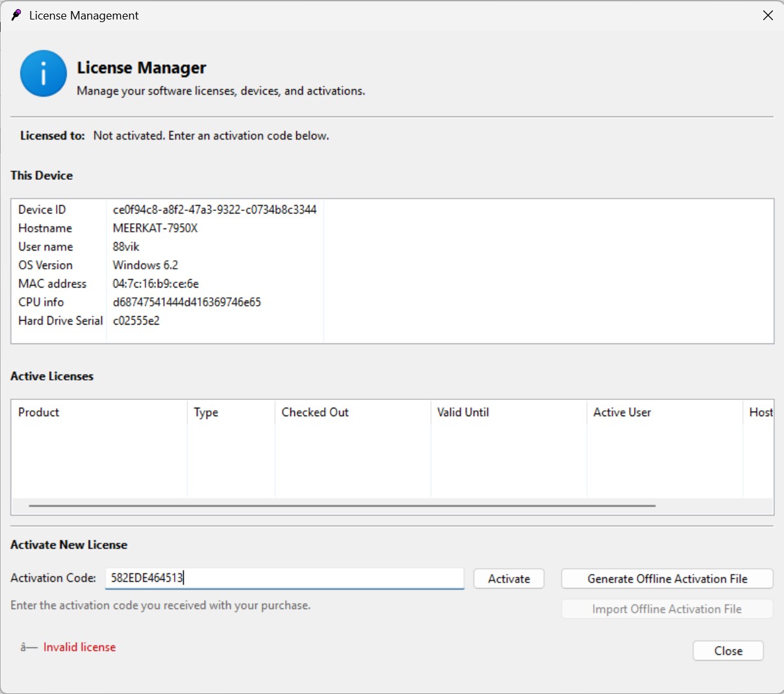Click the Hard Drive Serial label cell
Image resolution: width=784 pixels, height=694 pixels.
click(x=60, y=321)
